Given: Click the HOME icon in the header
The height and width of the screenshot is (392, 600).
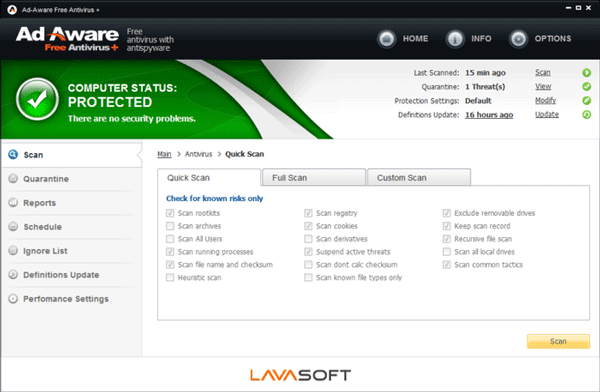Looking at the screenshot, I should pos(386,39).
